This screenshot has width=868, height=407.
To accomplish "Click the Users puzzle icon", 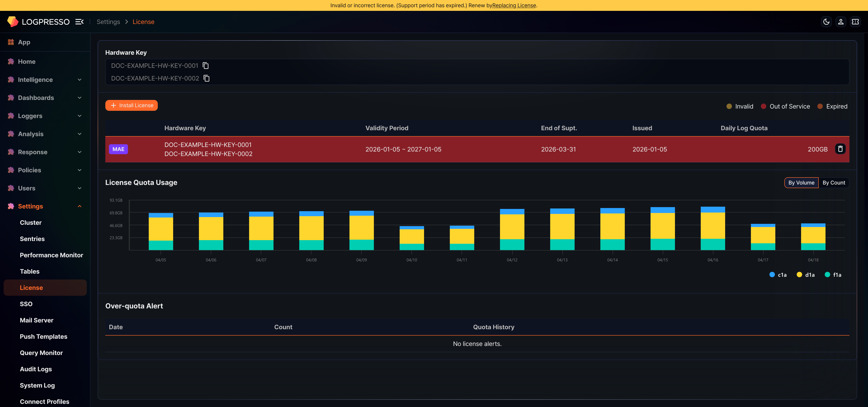I will pos(11,188).
